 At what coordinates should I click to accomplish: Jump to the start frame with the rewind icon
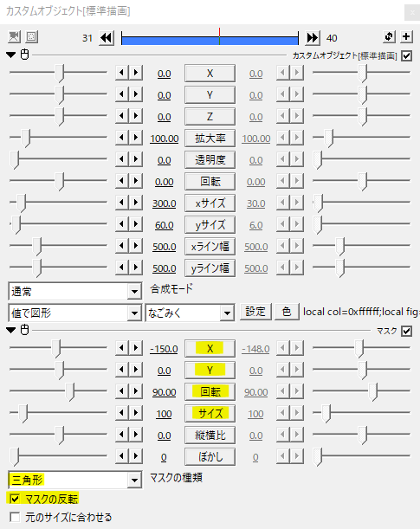tap(107, 38)
